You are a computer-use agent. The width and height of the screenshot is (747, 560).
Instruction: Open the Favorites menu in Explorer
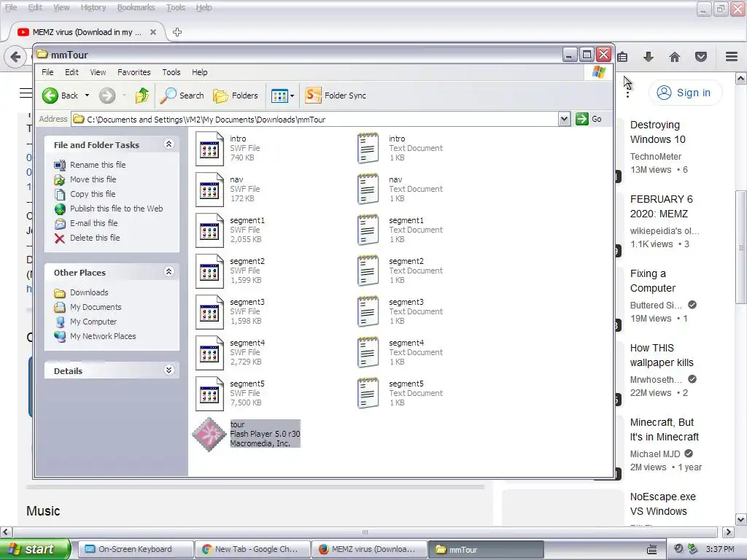click(x=134, y=72)
